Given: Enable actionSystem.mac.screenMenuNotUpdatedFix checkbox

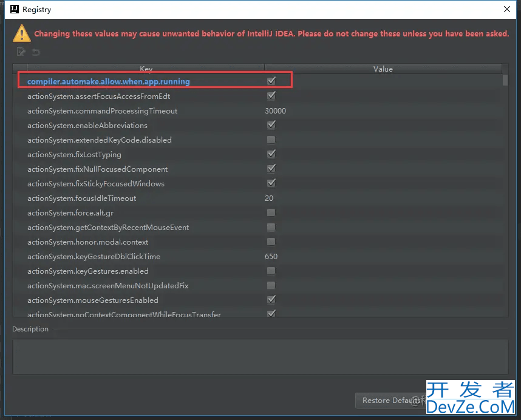Looking at the screenshot, I should 271,285.
